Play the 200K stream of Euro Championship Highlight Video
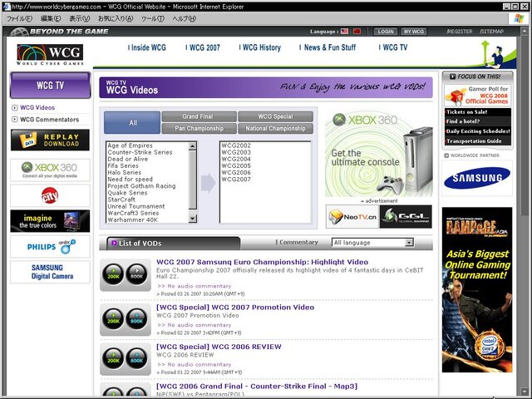 click(113, 273)
